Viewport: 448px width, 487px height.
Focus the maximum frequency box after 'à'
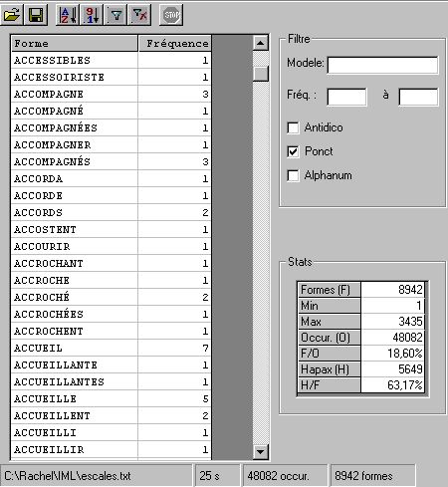418,97
